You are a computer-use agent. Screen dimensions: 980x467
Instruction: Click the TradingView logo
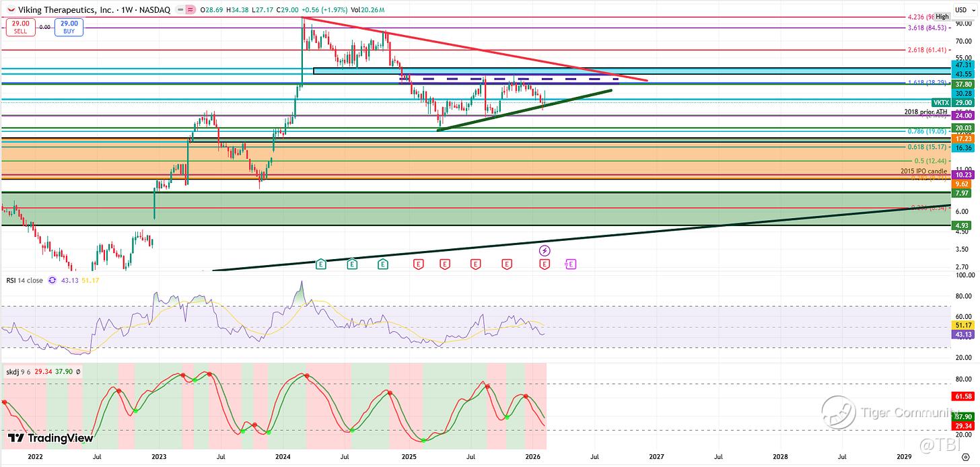[x=50, y=438]
